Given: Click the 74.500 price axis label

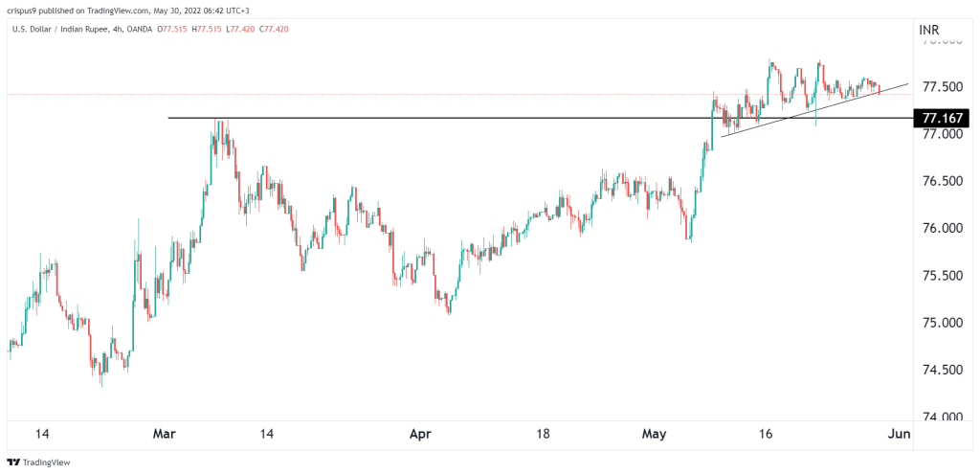Looking at the screenshot, I should coord(942,371).
